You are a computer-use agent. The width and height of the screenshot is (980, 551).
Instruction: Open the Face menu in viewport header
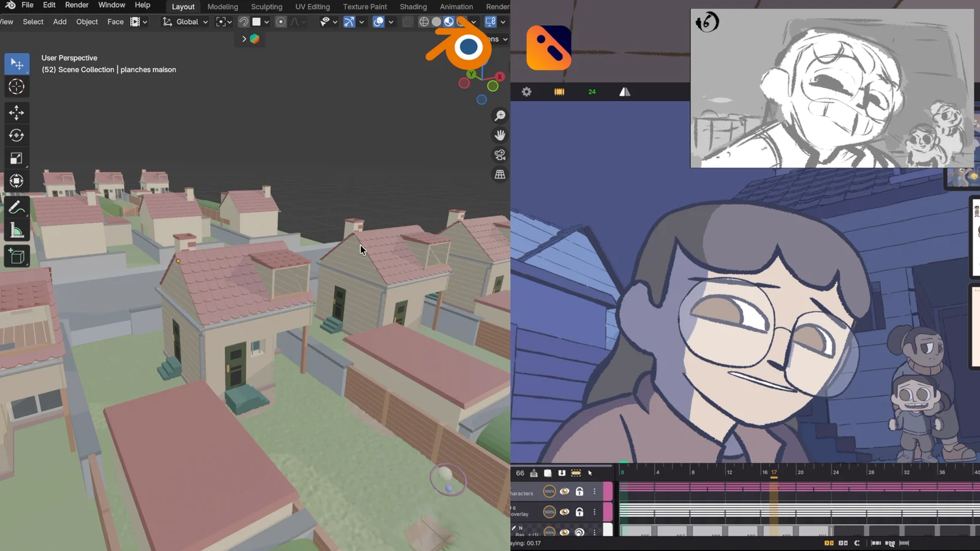coord(115,22)
